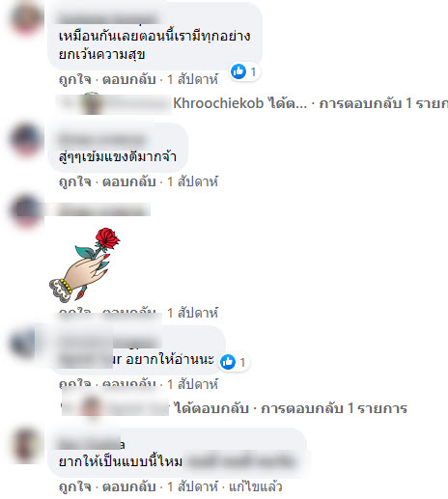Click the avatar of the rose sticker commenter
The height and width of the screenshot is (499, 448).
click(x=26, y=210)
